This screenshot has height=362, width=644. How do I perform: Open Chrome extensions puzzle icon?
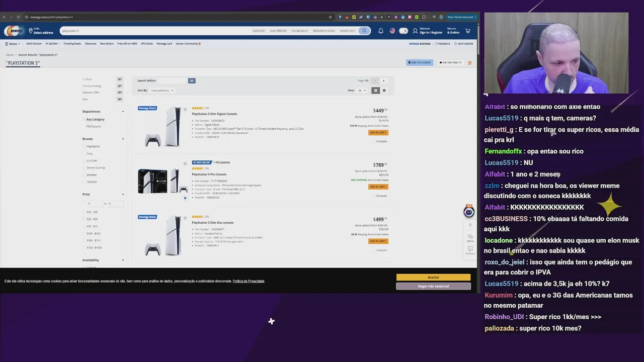pyautogui.click(x=424, y=17)
